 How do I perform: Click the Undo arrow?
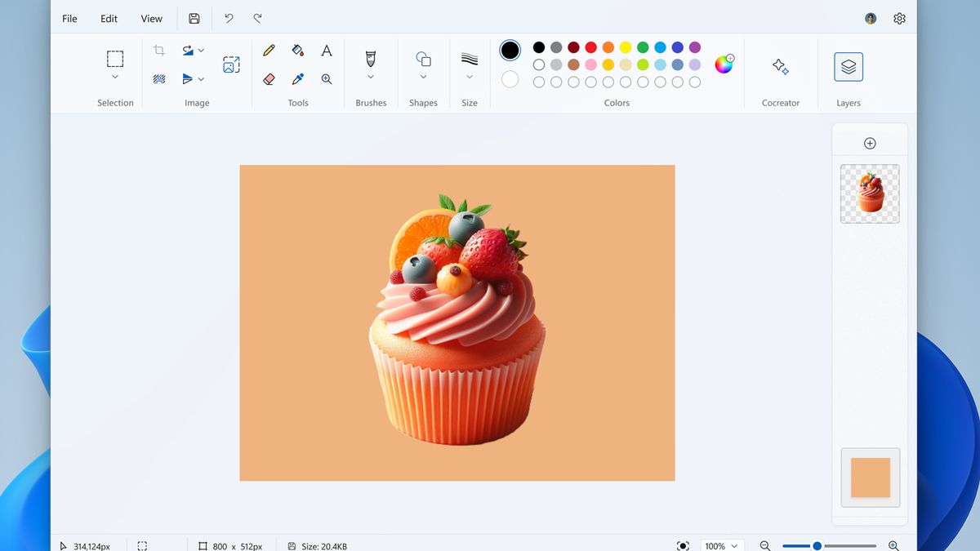coord(229,18)
